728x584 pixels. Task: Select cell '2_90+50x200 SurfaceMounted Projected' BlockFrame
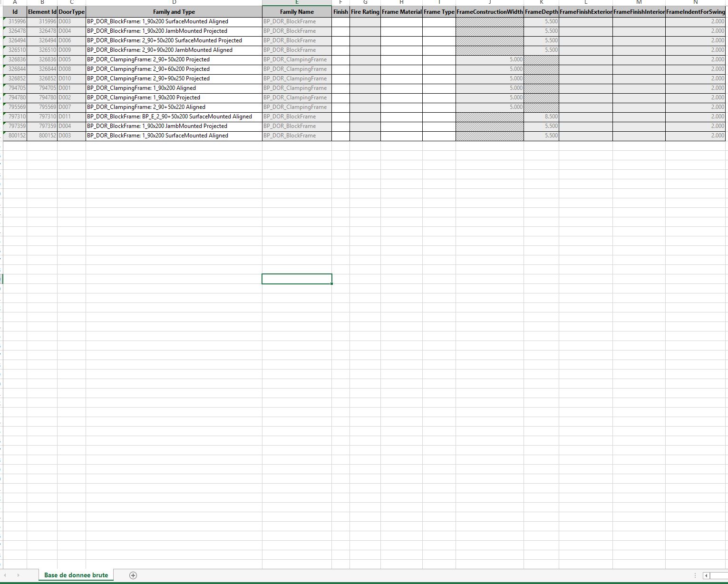point(174,40)
